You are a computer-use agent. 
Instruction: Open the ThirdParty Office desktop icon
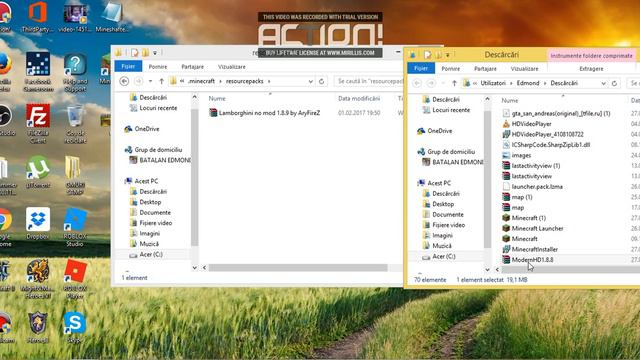pos(38,17)
